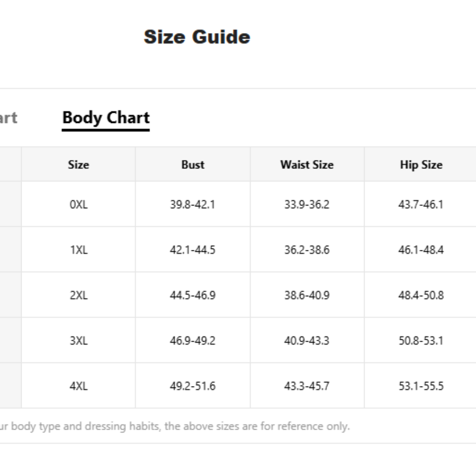476x476 pixels.
Task: Switch to the Body Chart tab
Action: (106, 118)
